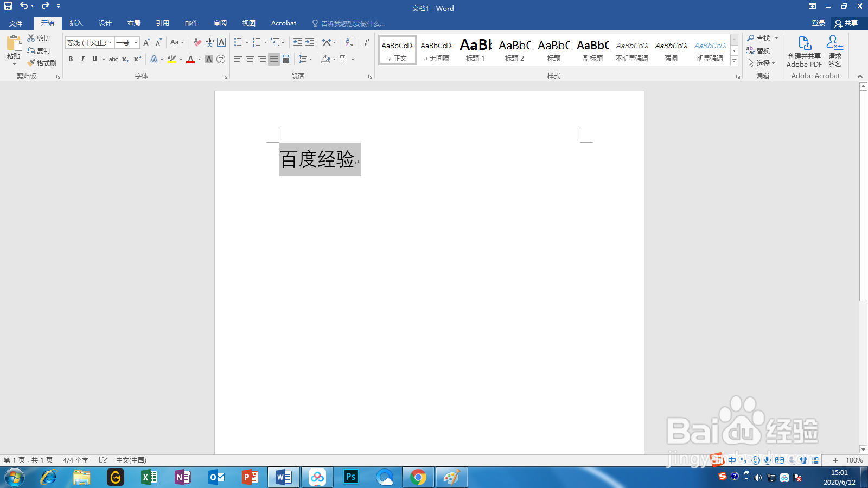
Task: Toggle italic formatting
Action: pyautogui.click(x=82, y=59)
